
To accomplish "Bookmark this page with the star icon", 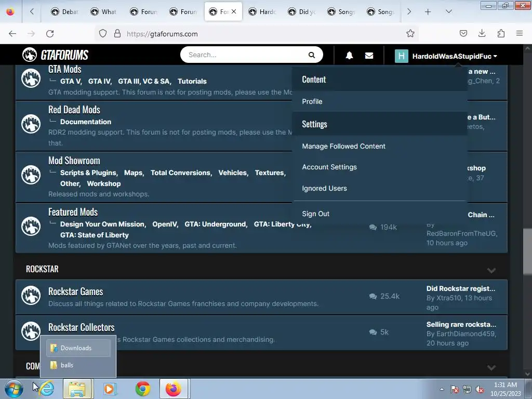I will [410, 33].
